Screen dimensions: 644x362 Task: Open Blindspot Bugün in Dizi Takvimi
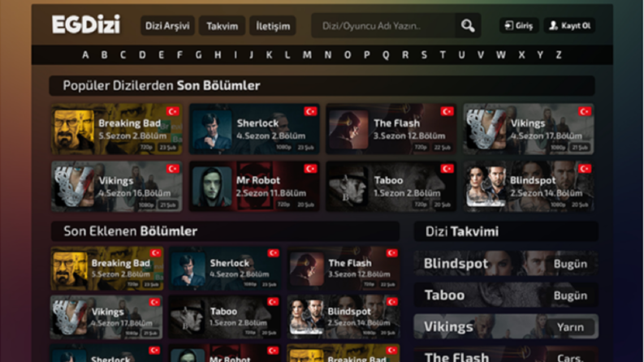point(506,264)
